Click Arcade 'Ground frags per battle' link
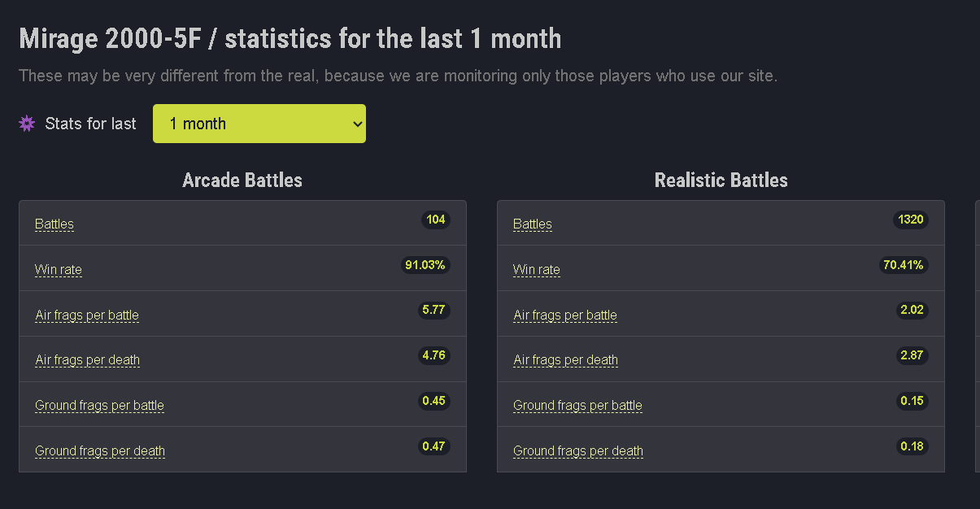The width and height of the screenshot is (980, 509). [x=99, y=406]
